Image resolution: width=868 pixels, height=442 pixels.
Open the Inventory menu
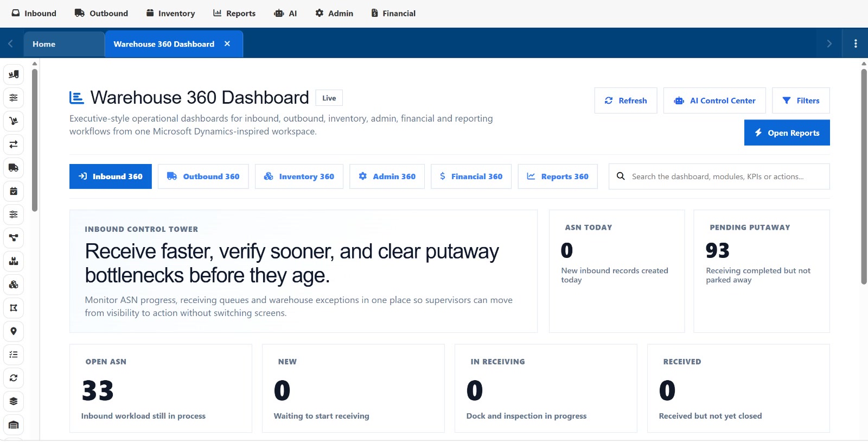point(170,13)
